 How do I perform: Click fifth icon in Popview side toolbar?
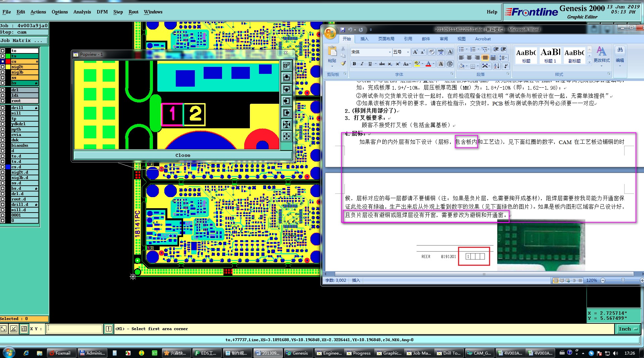(x=286, y=113)
